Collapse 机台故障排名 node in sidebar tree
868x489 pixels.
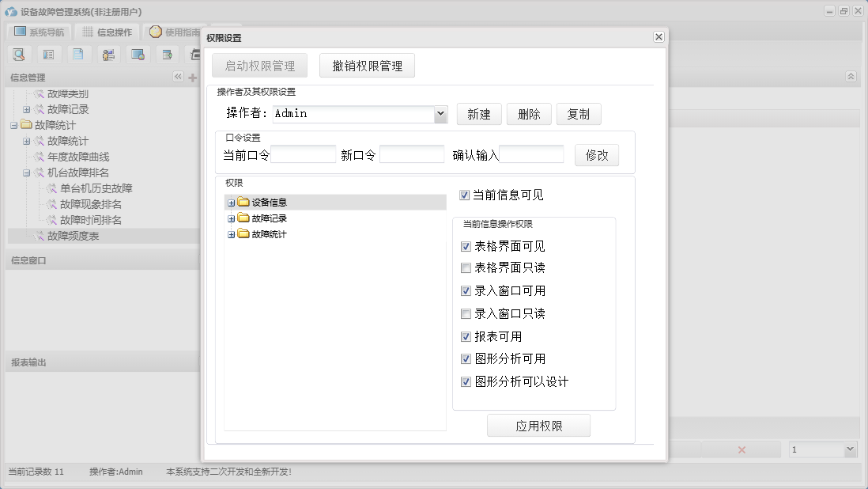[x=26, y=172]
